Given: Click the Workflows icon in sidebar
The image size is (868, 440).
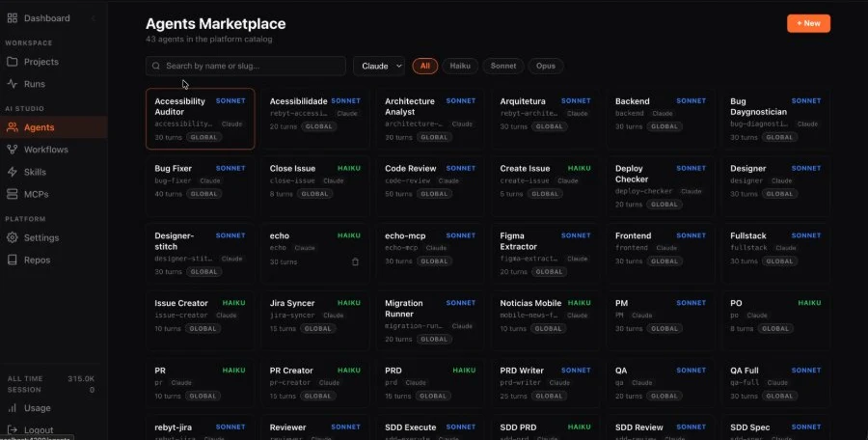Looking at the screenshot, I should (x=12, y=150).
